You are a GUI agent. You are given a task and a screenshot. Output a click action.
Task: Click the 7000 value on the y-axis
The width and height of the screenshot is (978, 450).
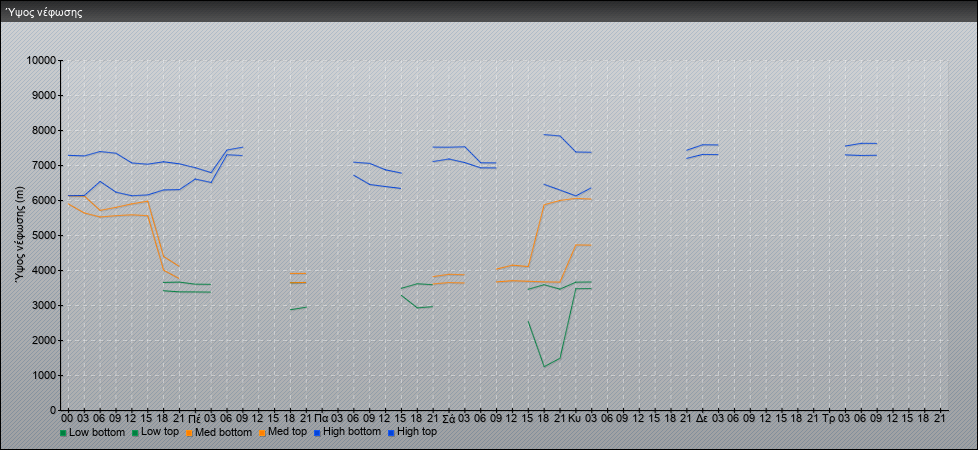click(x=44, y=165)
